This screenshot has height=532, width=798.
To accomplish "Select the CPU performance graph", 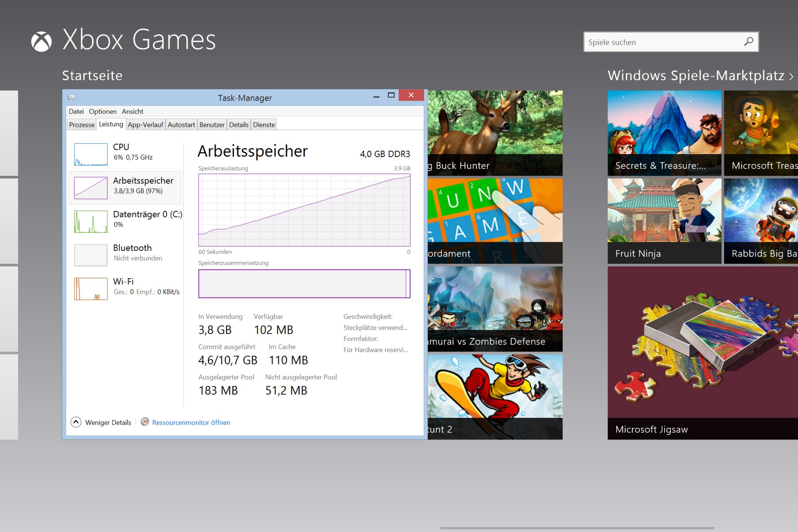I will pos(91,154).
